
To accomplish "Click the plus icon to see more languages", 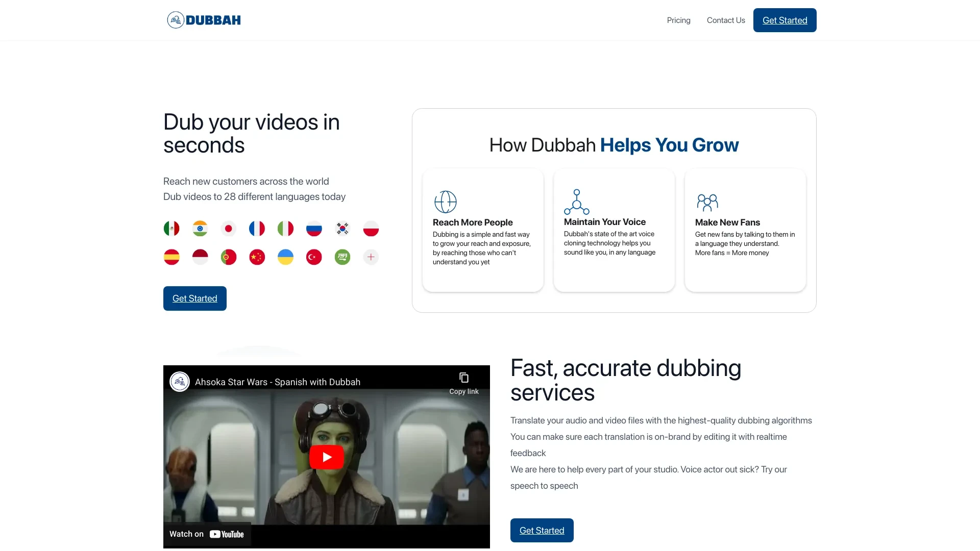I will [371, 256].
